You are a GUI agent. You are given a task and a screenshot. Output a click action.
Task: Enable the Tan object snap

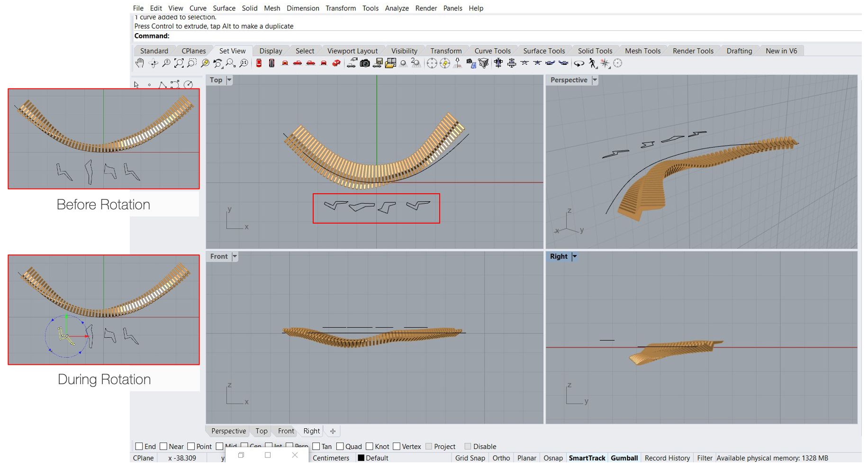(x=316, y=446)
